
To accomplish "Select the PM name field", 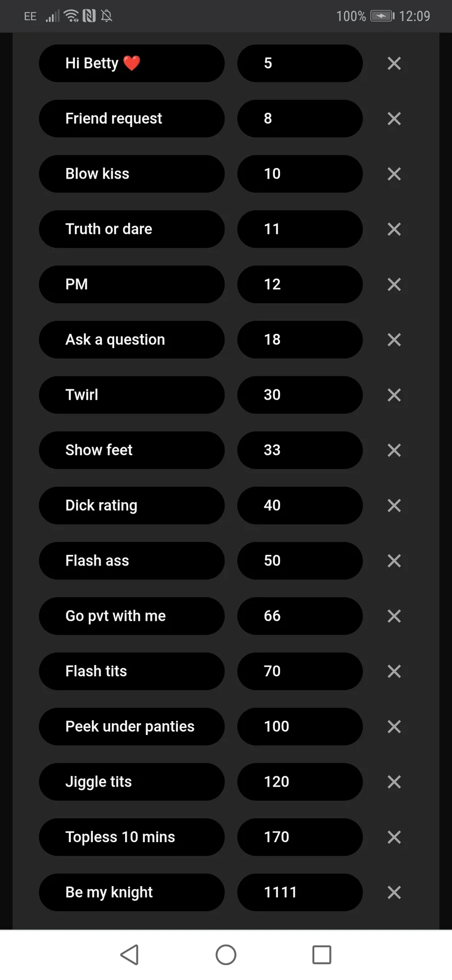I will point(132,284).
